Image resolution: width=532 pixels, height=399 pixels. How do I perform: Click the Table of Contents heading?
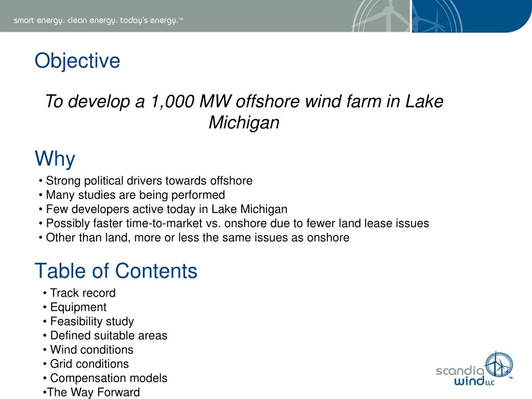(116, 270)
